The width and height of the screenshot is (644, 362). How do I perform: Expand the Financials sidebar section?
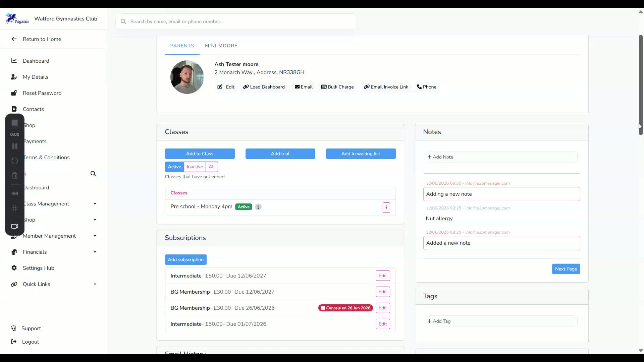pos(95,252)
